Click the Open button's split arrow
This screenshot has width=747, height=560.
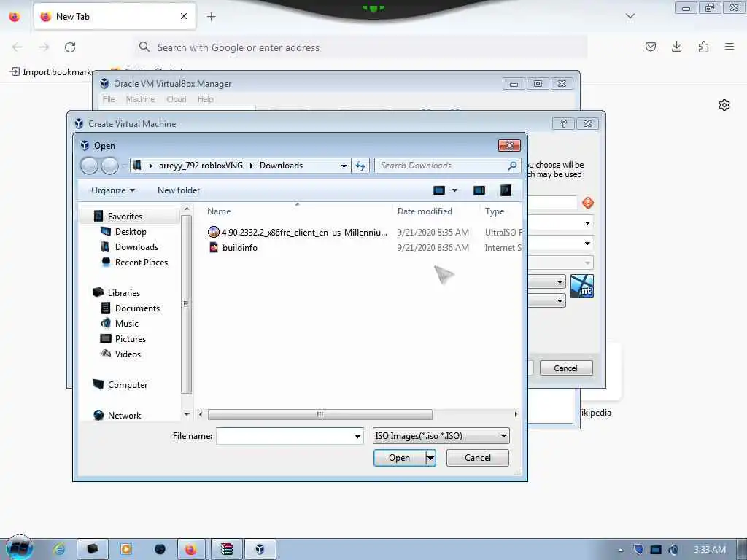coord(430,458)
